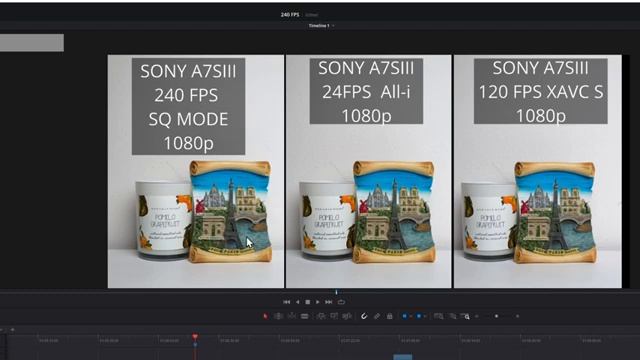The image size is (640, 360).
Task: Jump to first frame in viewer
Action: coord(287,302)
